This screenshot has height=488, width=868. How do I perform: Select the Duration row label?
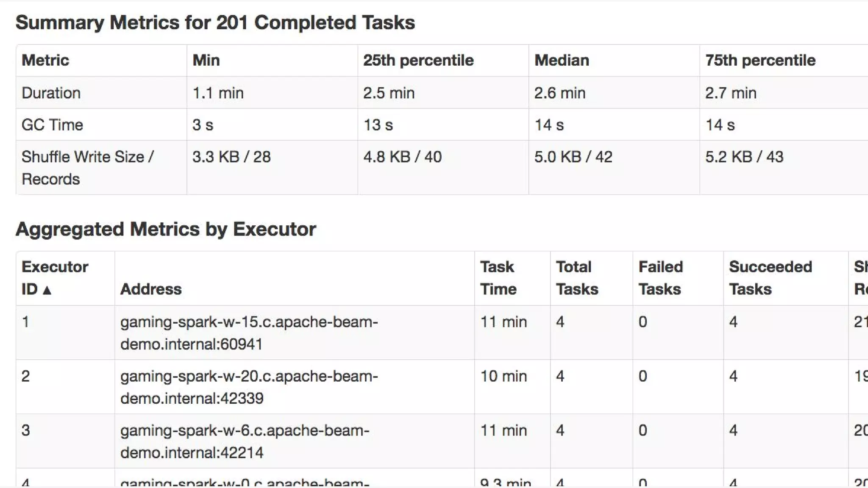pos(51,93)
